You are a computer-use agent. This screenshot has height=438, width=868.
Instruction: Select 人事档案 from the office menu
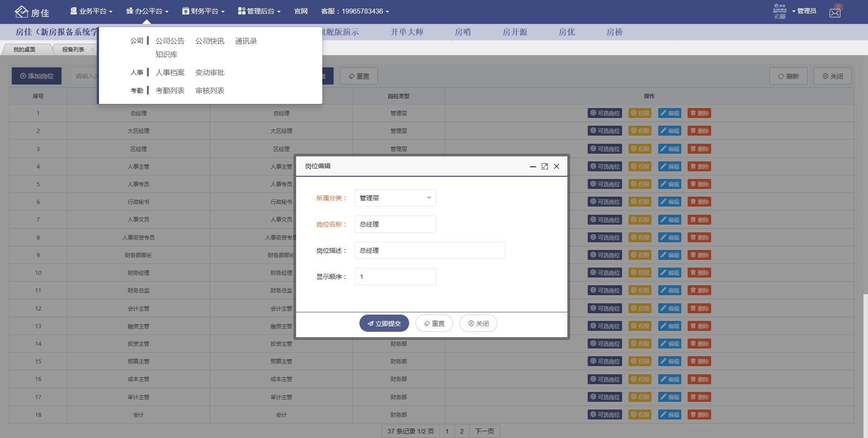tap(170, 72)
